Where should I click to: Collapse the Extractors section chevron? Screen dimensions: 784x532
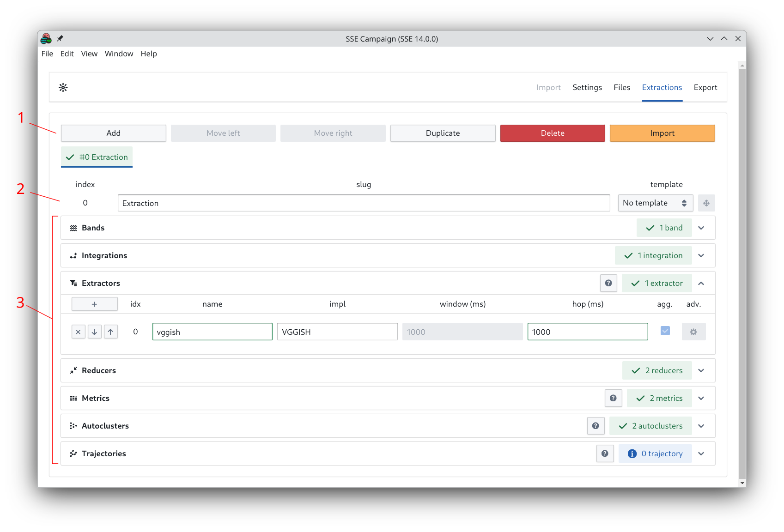pyautogui.click(x=701, y=283)
